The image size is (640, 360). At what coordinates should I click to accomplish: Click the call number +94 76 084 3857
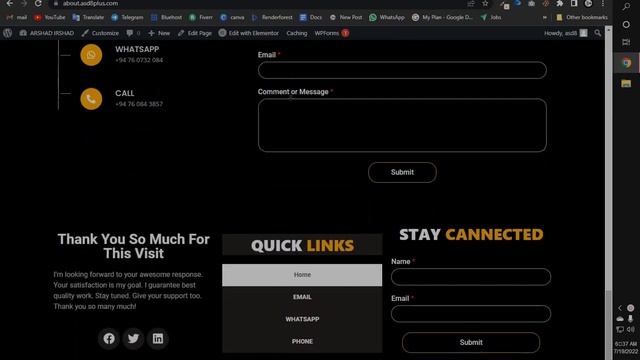click(x=139, y=104)
